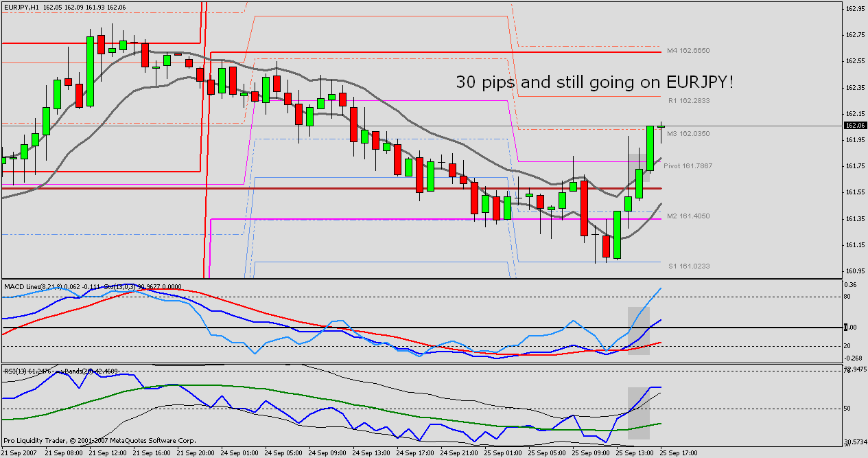868x458 pixels.
Task: Click the -0.268 value on MACD scale
Action: [854, 358]
